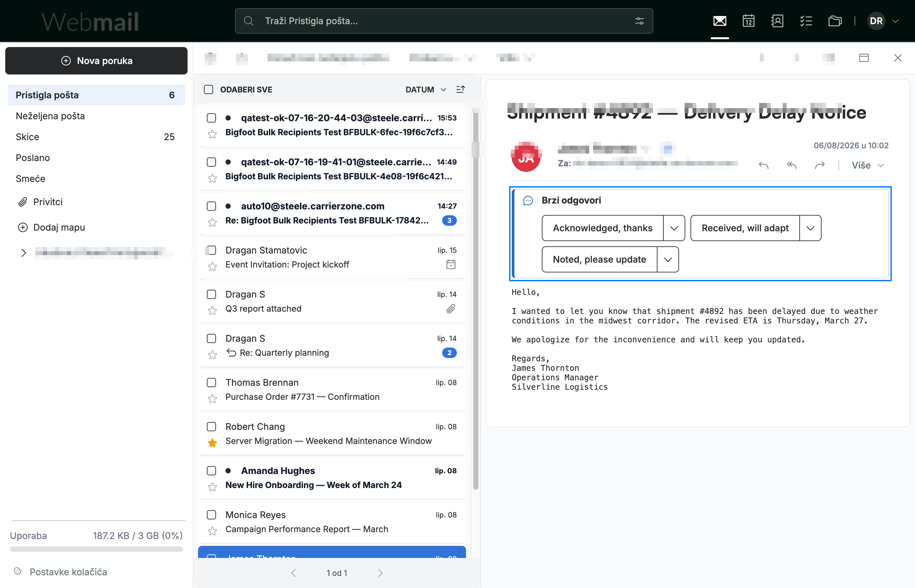Star the auto10@steele.carrierzone.com message

pyautogui.click(x=212, y=222)
